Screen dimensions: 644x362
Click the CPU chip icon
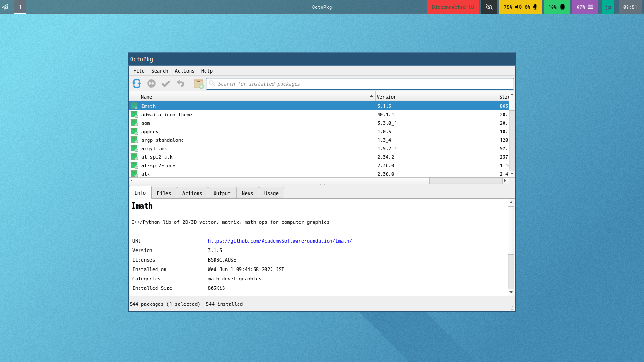point(562,7)
